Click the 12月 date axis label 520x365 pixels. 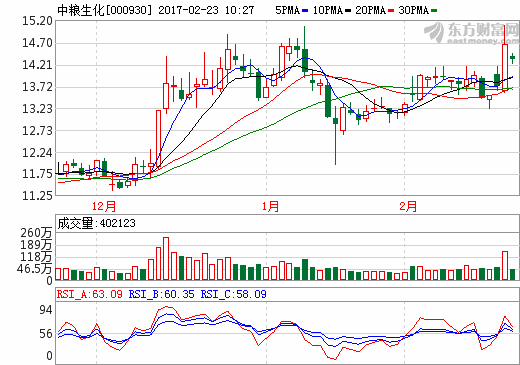click(x=104, y=206)
